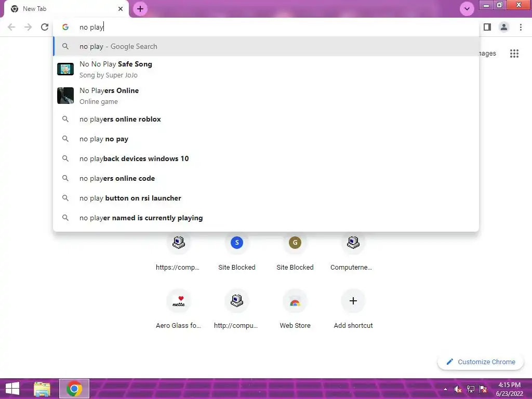Viewport: 532px width, 399px height.
Task: Click the Chrome taskbar icon
Action: click(x=74, y=389)
